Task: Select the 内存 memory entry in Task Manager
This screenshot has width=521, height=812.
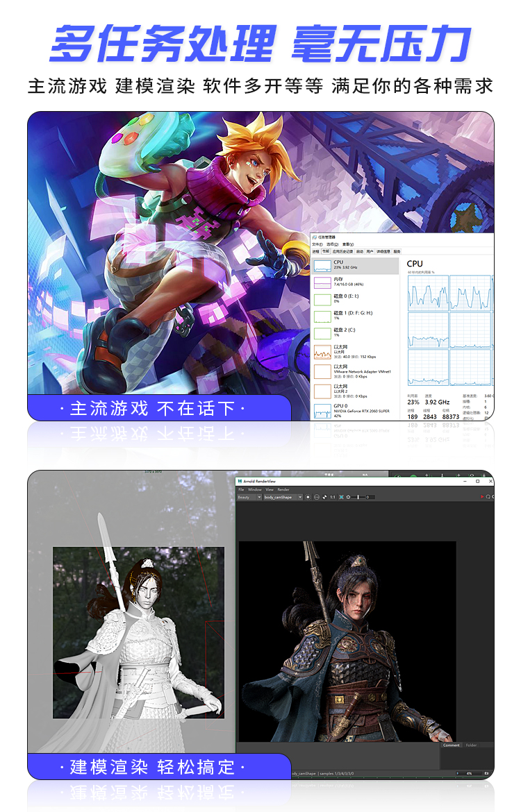Action: click(355, 282)
